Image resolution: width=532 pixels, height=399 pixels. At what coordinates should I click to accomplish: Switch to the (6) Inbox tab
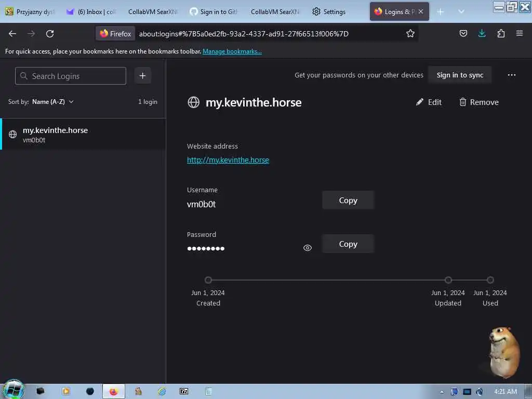coord(91,12)
